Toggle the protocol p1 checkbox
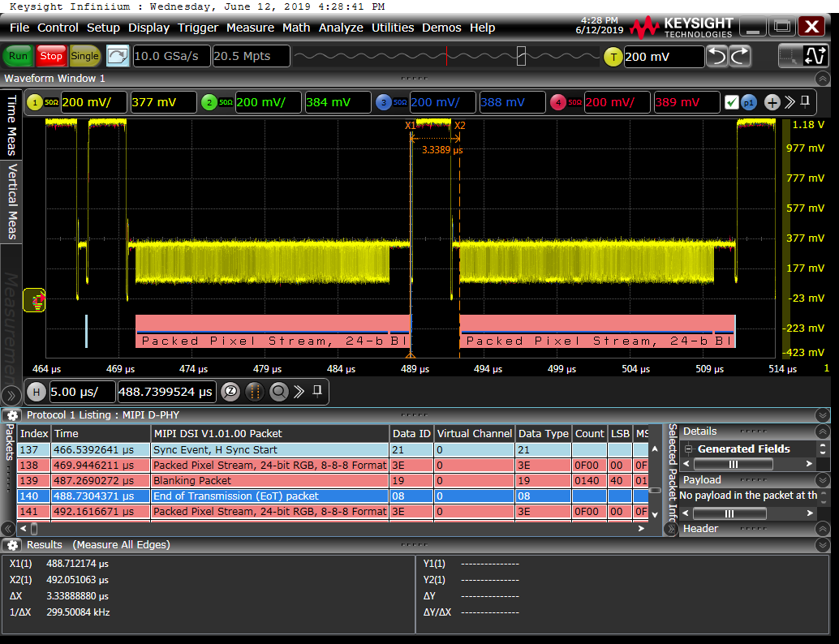The width and height of the screenshot is (839, 644). point(731,102)
